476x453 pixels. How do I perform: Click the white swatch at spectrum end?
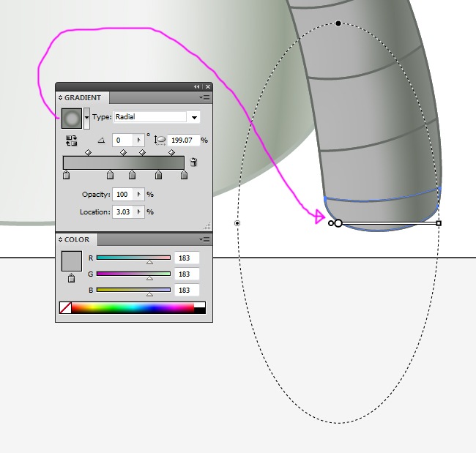[x=200, y=305]
